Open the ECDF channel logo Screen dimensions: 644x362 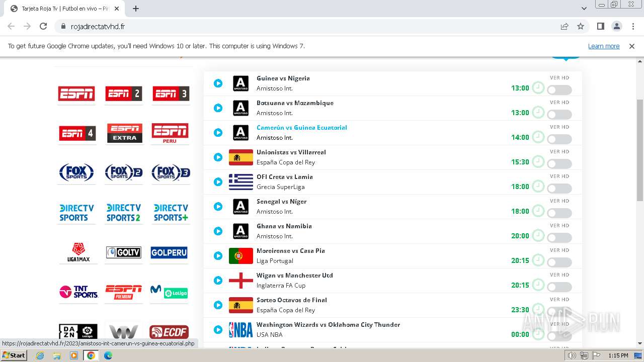[169, 332]
